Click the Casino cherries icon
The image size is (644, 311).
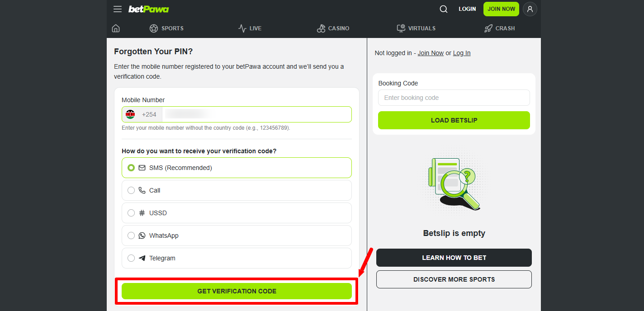point(321,28)
